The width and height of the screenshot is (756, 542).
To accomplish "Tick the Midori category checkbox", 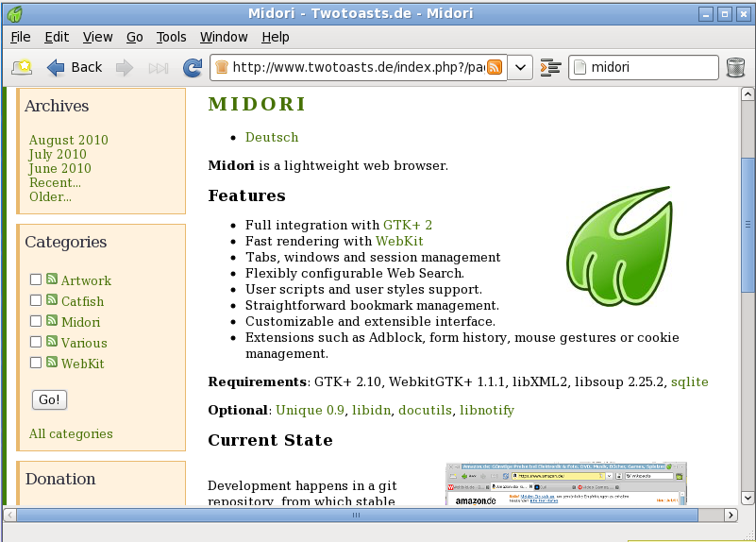I will point(36,321).
